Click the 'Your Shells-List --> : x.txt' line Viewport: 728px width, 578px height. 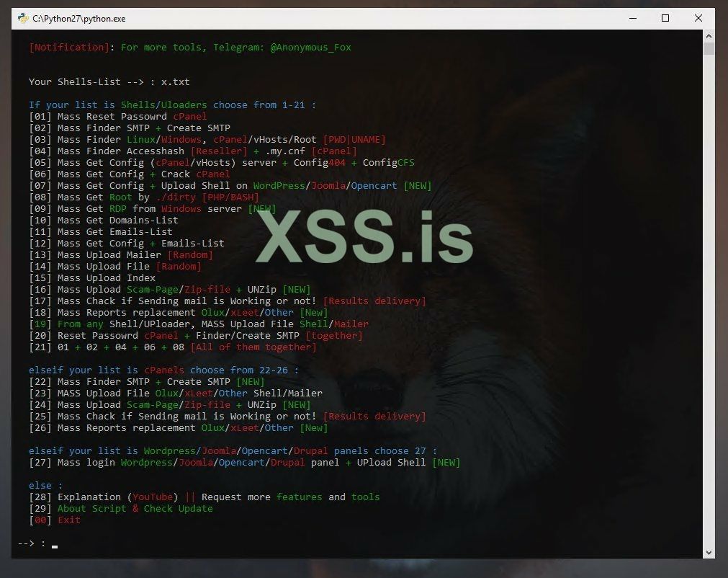coord(109,81)
